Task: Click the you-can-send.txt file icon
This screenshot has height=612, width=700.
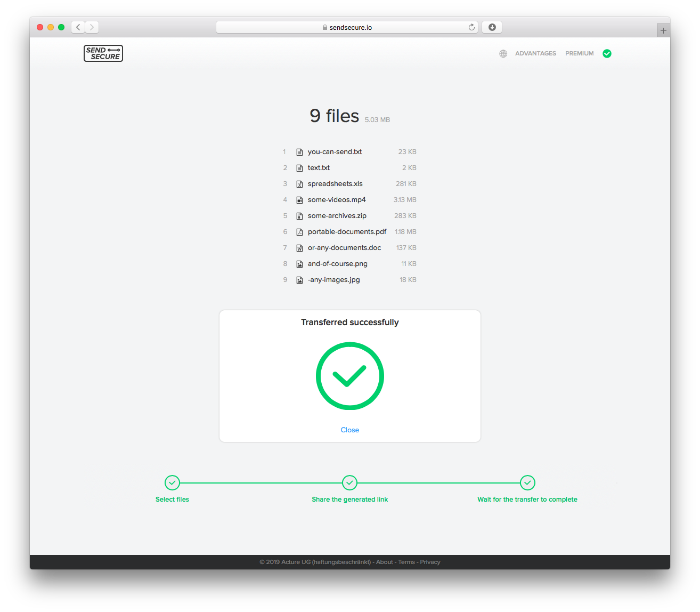Action: [299, 151]
